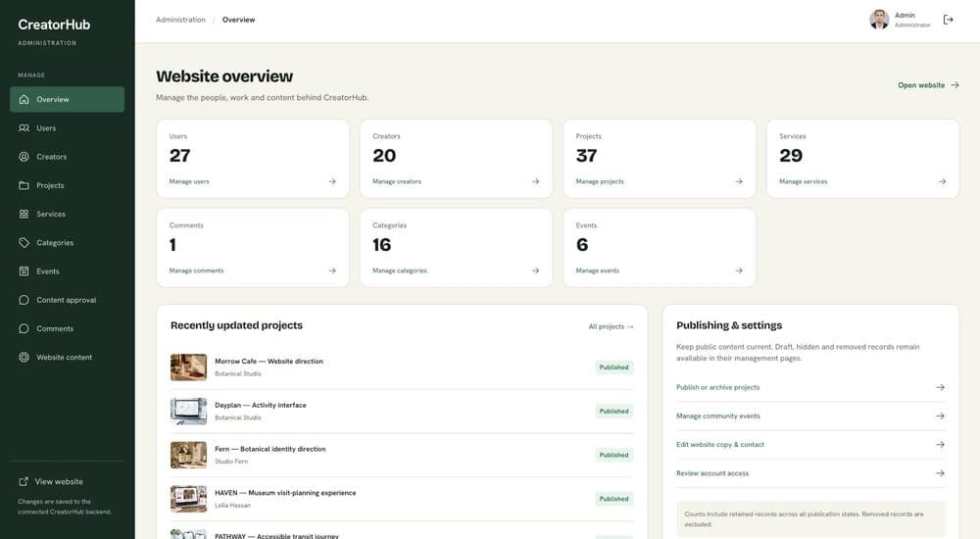Click arrow beside Manage community events

940,416
